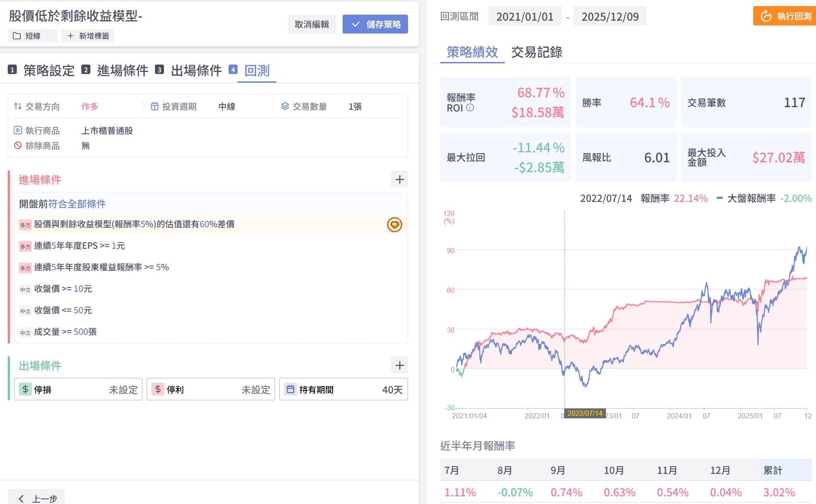The height and width of the screenshot is (504, 816).
Task: Click the 停損 dollar icon
Action: point(25,390)
